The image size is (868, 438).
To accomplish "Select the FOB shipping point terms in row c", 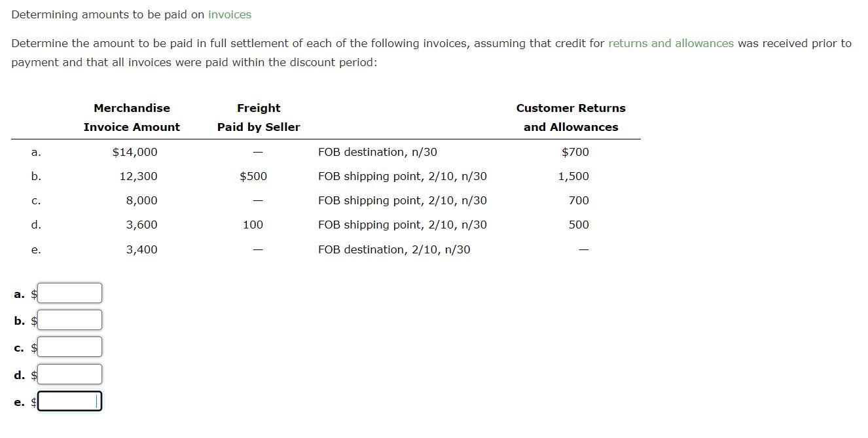I will [x=402, y=200].
